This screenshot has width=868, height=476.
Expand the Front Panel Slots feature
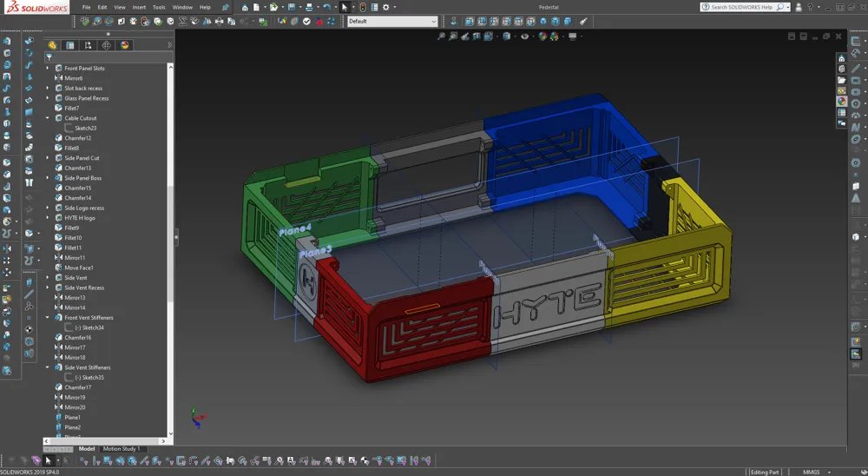pyautogui.click(x=47, y=68)
